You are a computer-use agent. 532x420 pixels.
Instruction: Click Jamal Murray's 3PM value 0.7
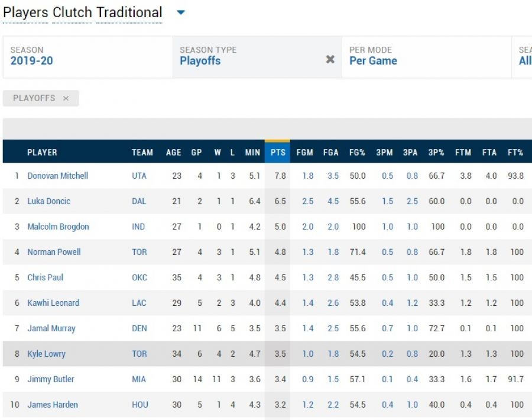click(x=387, y=328)
